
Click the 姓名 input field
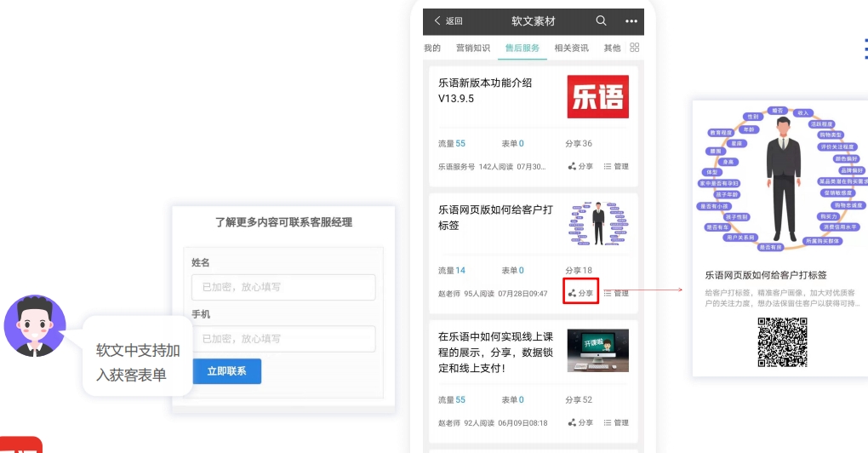283,288
